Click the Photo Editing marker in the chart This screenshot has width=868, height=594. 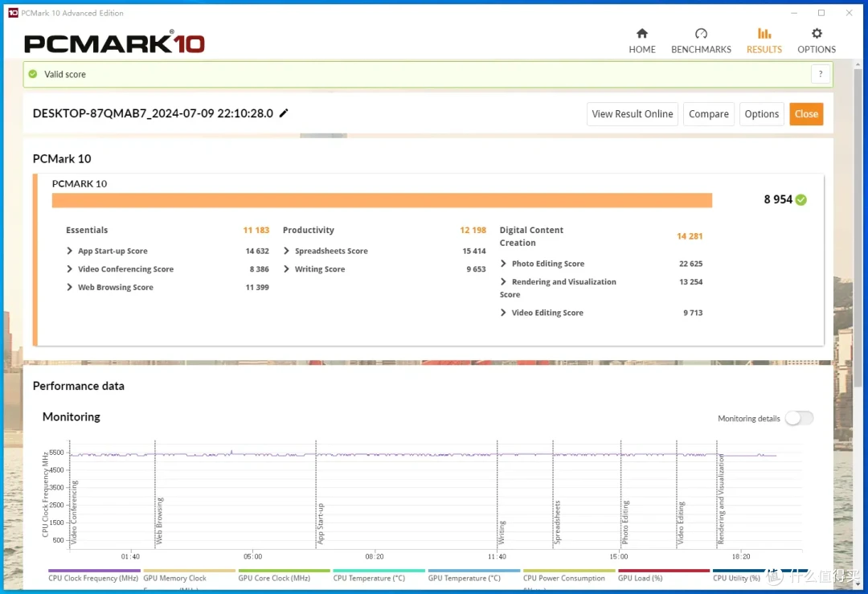pyautogui.click(x=625, y=522)
